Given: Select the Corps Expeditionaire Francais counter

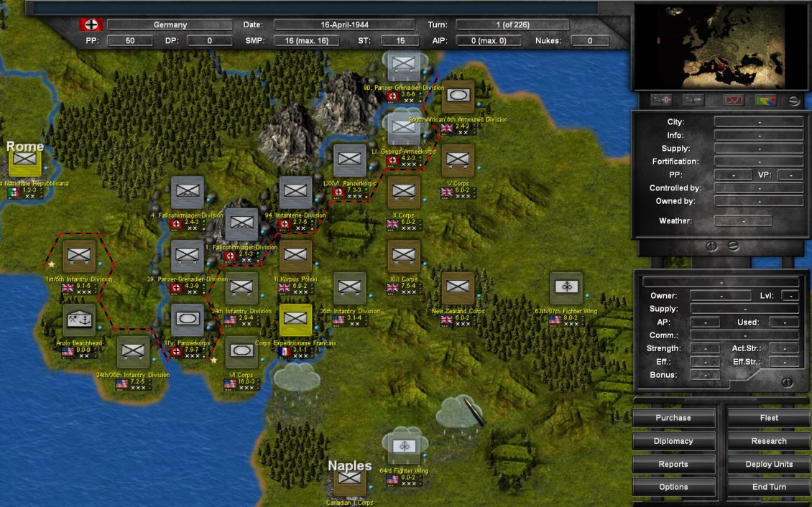Looking at the screenshot, I should click(x=295, y=320).
